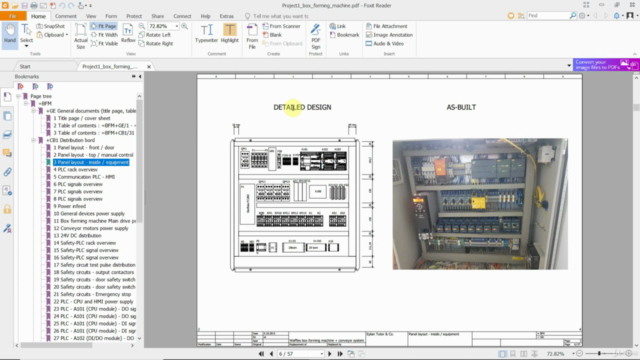640x360 pixels.
Task: Switch to the Comment ribbon tab
Action: pyautogui.click(x=66, y=16)
